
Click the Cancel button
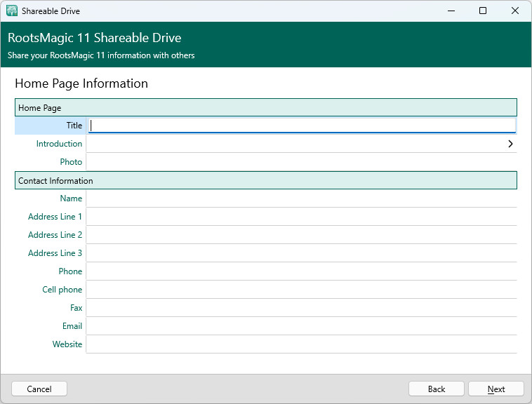[x=39, y=389]
